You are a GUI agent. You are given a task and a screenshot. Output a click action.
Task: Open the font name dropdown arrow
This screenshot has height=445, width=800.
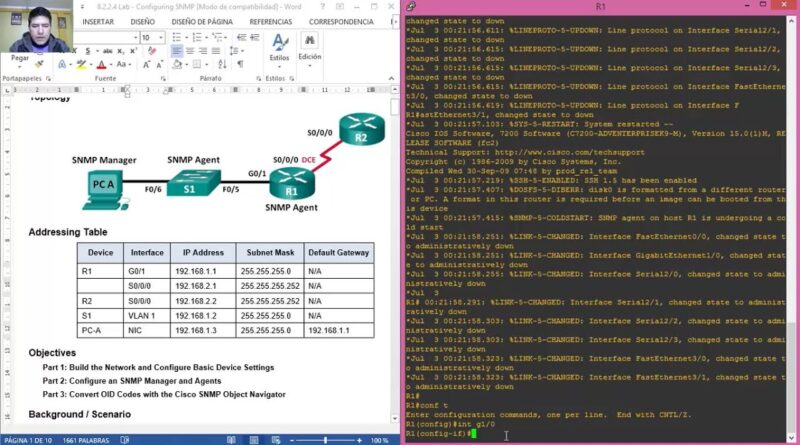(x=136, y=37)
